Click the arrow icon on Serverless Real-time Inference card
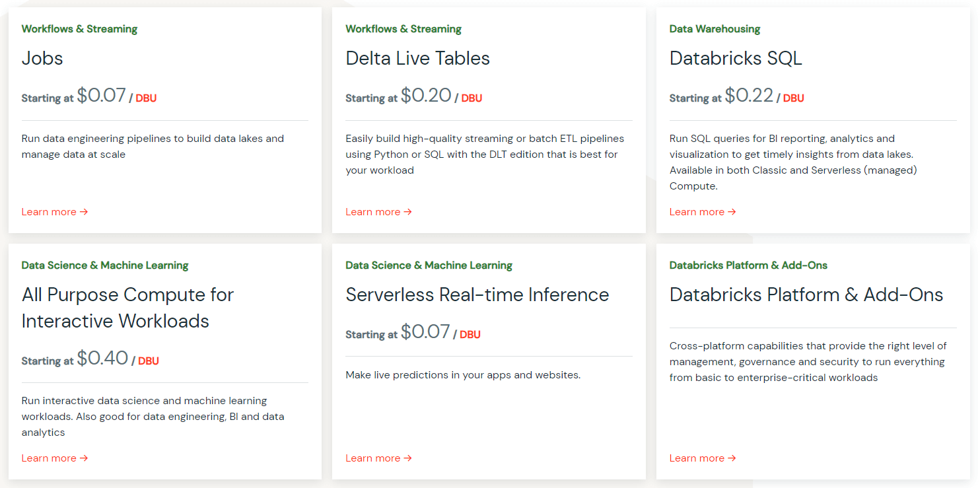Image resolution: width=980 pixels, height=488 pixels. (407, 458)
